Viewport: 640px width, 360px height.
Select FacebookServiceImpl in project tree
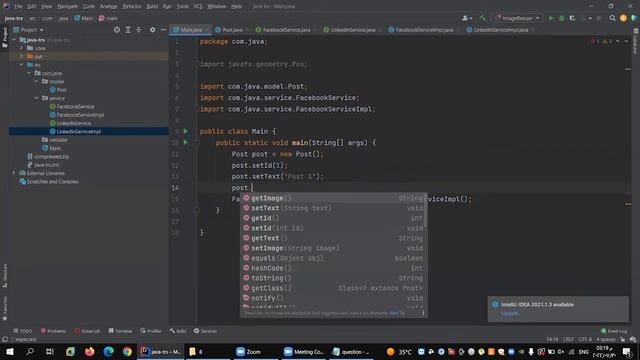(x=77, y=115)
